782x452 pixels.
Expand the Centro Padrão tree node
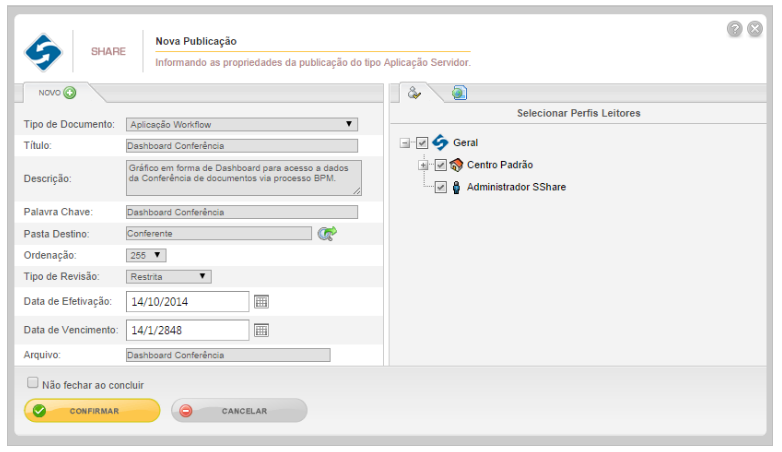tap(423, 165)
